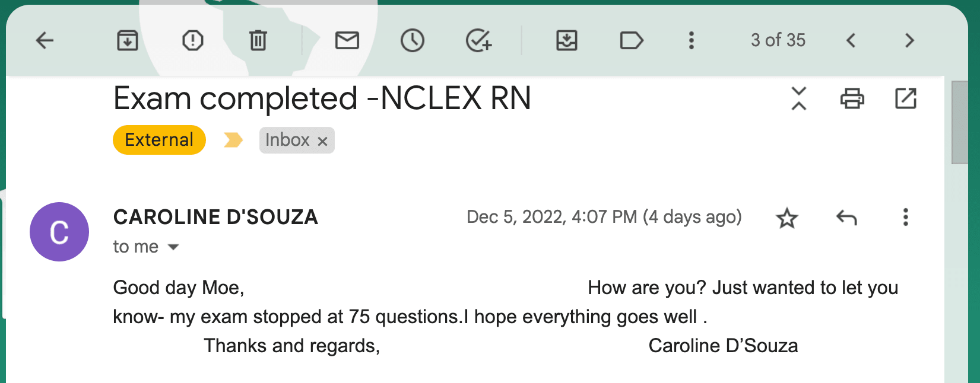Star the message from Caroline D'Souza
Image resolution: width=980 pixels, height=383 pixels.
pos(787,218)
